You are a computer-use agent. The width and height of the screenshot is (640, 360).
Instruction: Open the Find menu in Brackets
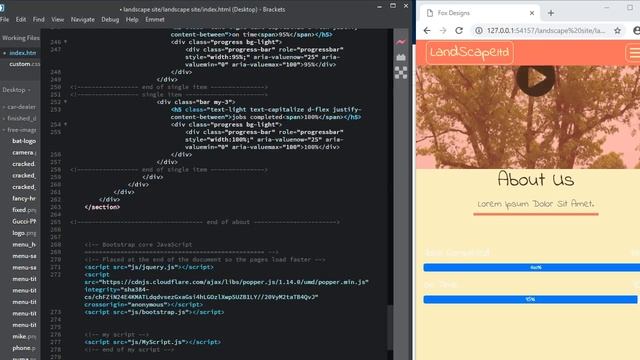pyautogui.click(x=39, y=19)
